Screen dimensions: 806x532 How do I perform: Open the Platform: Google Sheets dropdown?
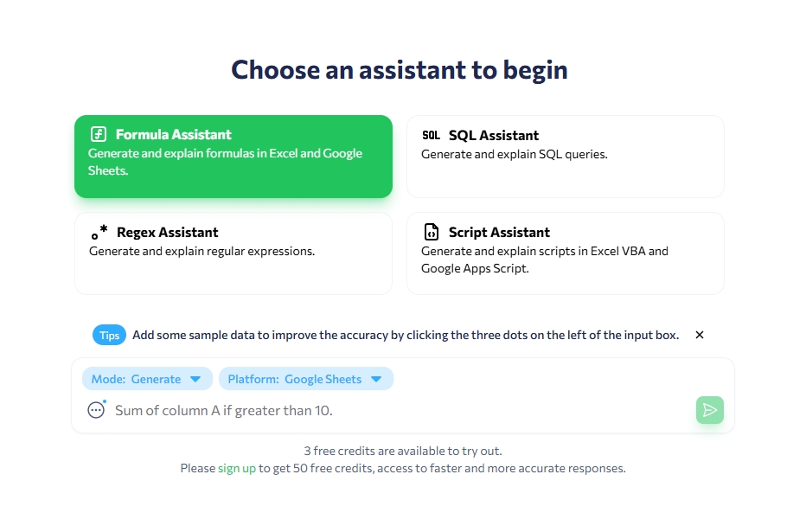(306, 379)
